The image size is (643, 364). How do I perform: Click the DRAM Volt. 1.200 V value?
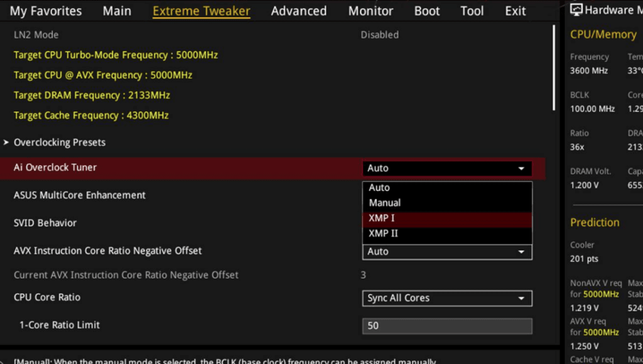click(585, 185)
